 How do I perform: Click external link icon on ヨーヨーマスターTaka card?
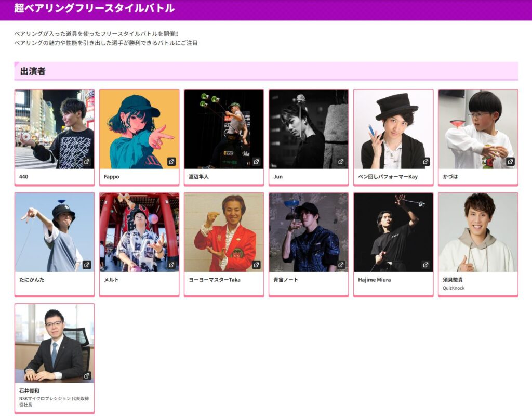point(256,265)
